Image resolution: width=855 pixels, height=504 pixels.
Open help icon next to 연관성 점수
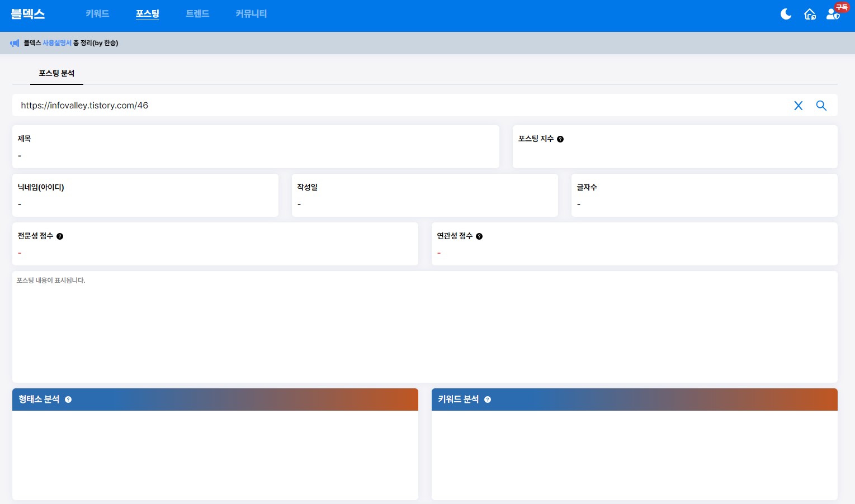pos(479,236)
